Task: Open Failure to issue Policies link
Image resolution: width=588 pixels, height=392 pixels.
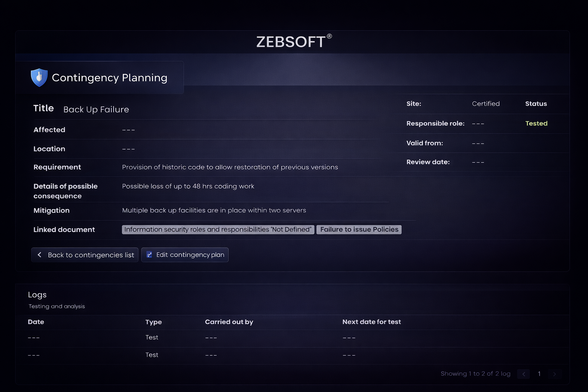Action: pyautogui.click(x=359, y=229)
